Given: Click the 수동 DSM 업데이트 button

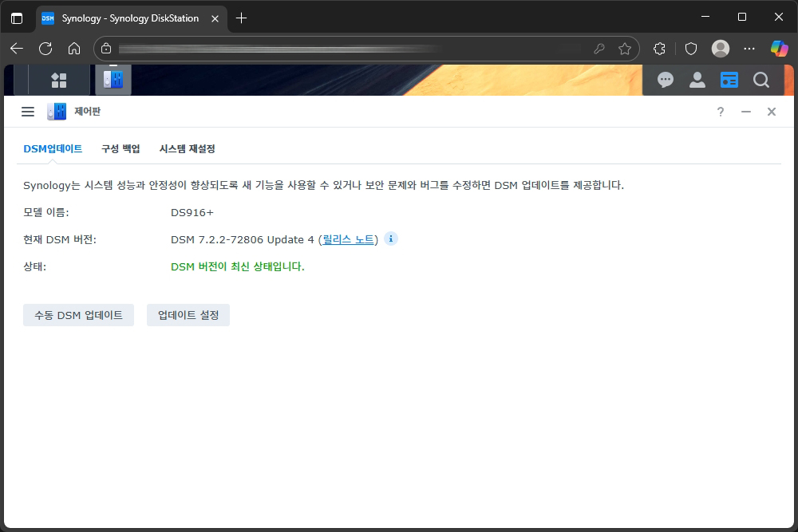Looking at the screenshot, I should coord(78,315).
